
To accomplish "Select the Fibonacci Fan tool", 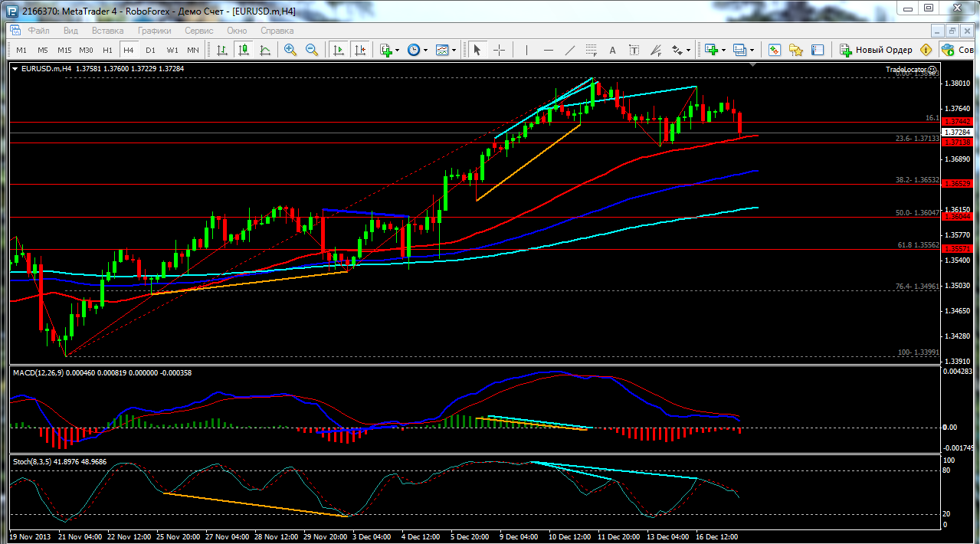I will click(655, 50).
